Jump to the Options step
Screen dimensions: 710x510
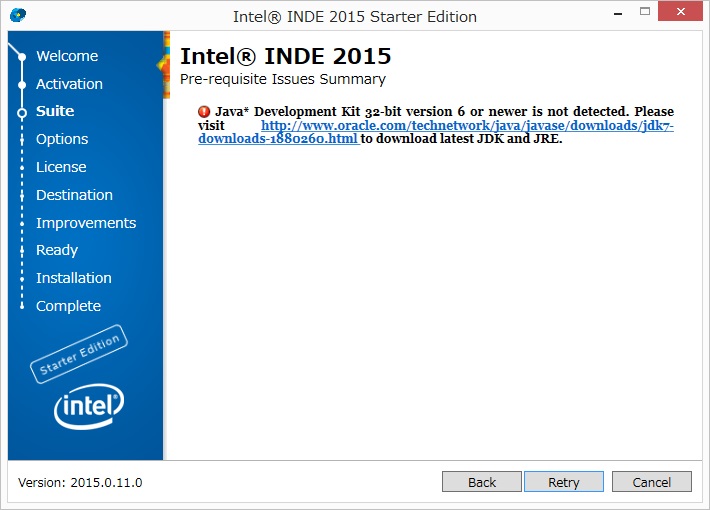[x=62, y=139]
